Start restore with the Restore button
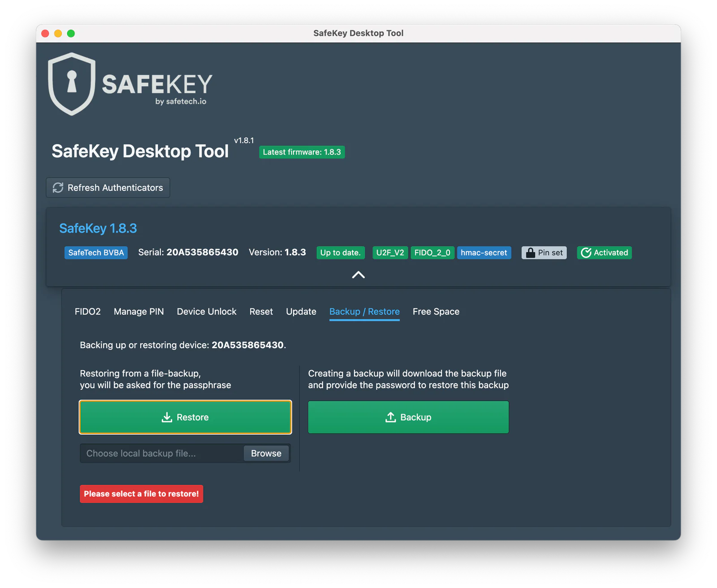This screenshot has height=588, width=717. 186,417
